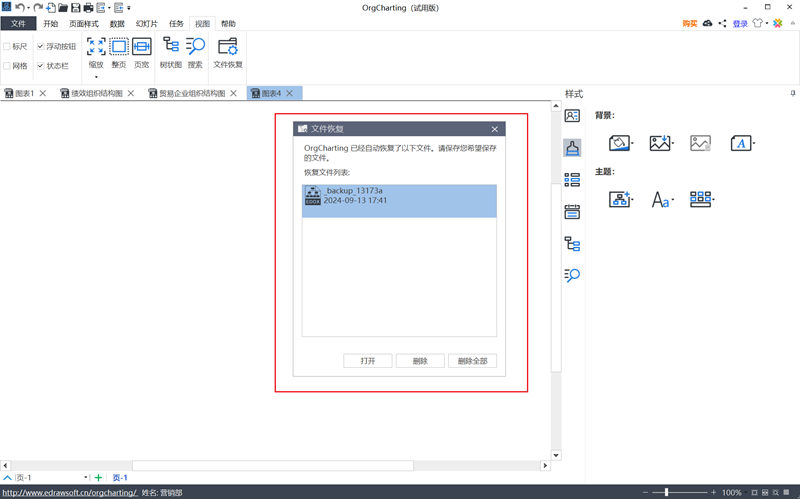Open the quick access customize dropdown
The height and width of the screenshot is (499, 800).
tap(129, 8)
